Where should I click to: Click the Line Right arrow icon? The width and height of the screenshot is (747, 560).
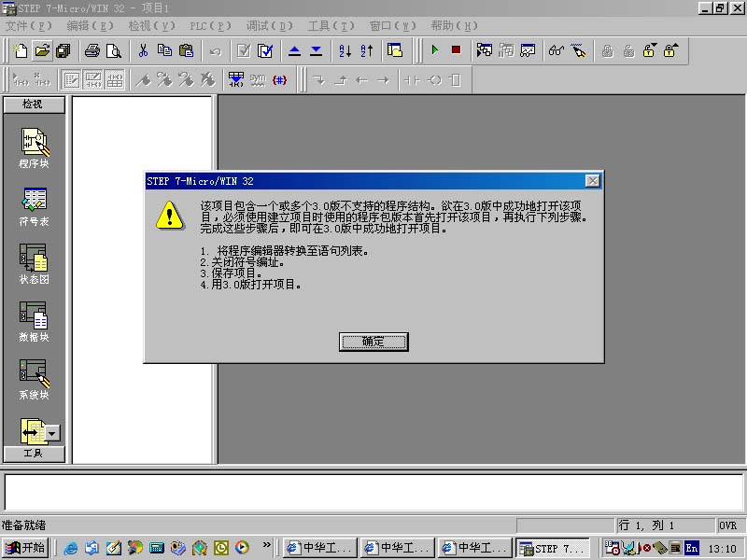pos(383,80)
